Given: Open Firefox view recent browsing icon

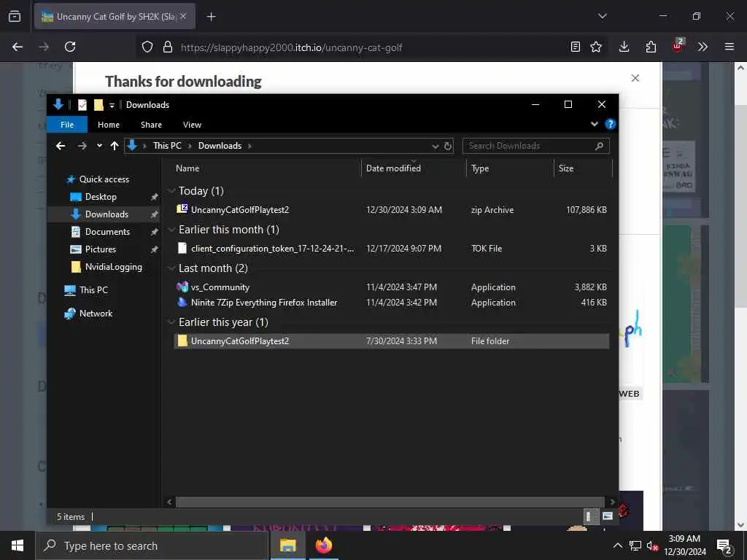Looking at the screenshot, I should point(15,17).
